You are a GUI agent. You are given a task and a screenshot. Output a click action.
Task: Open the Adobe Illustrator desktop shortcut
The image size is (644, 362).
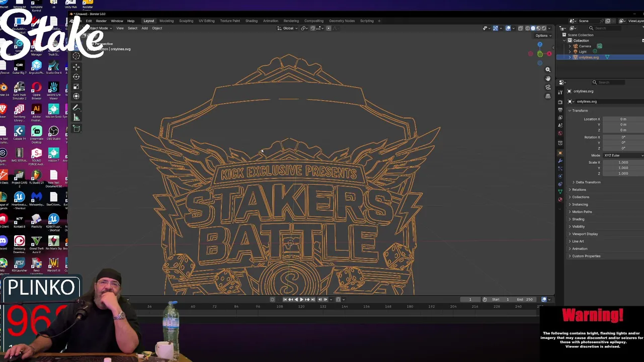tap(36, 111)
